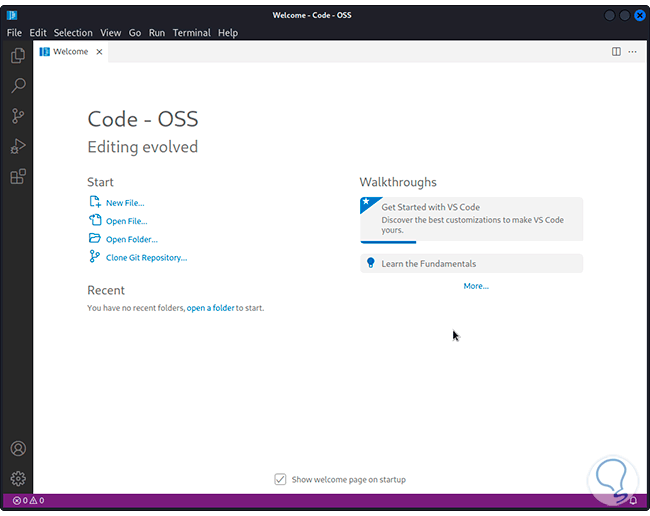Click Clone Git Repository link
Viewport: 650px width, 516px height.
click(146, 258)
